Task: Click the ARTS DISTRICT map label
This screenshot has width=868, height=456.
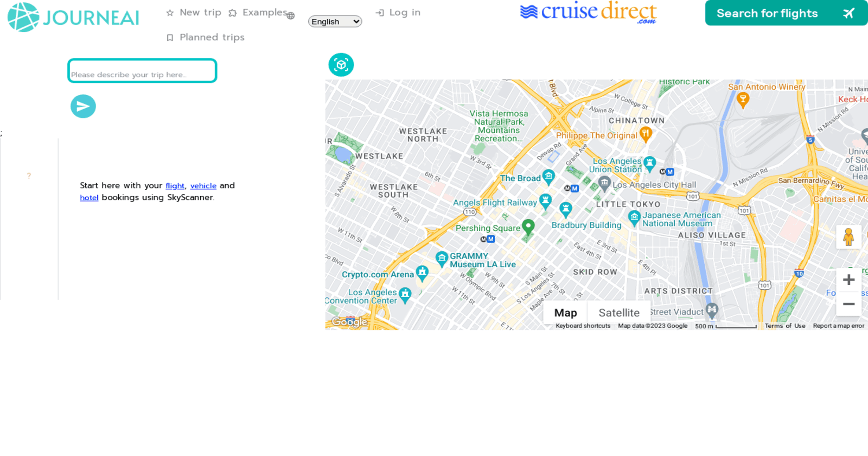Action: [x=678, y=291]
